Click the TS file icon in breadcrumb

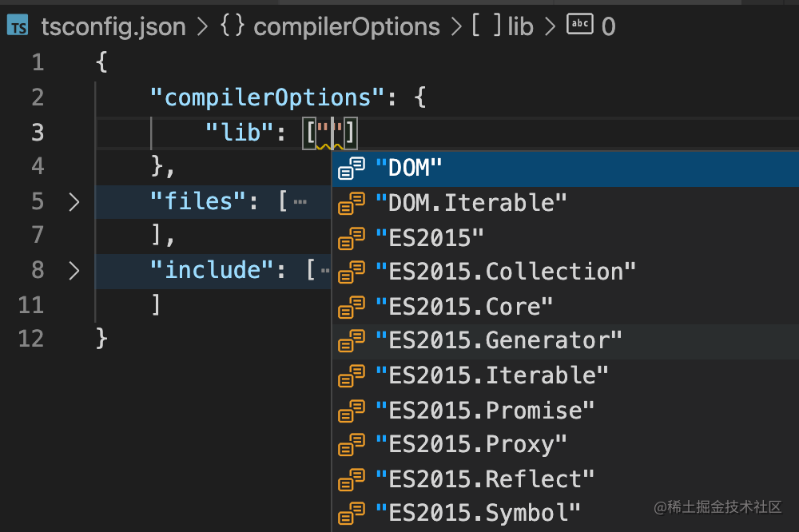[19, 26]
